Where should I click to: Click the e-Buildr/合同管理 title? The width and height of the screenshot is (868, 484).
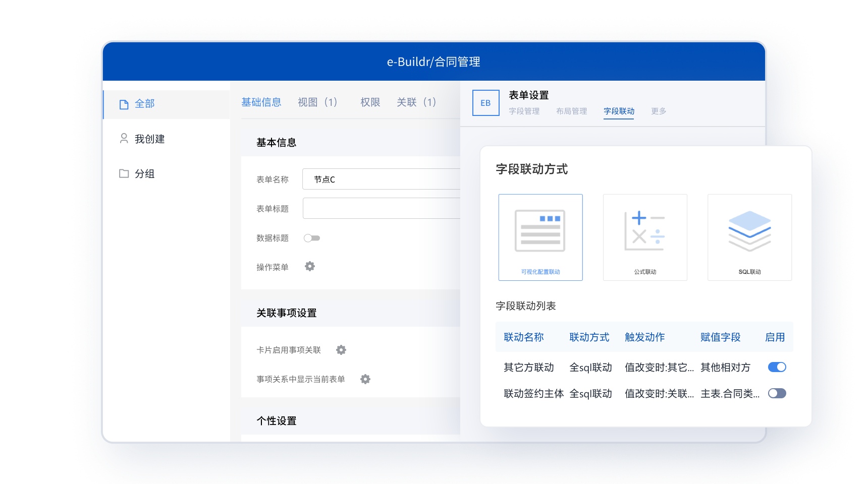point(433,62)
